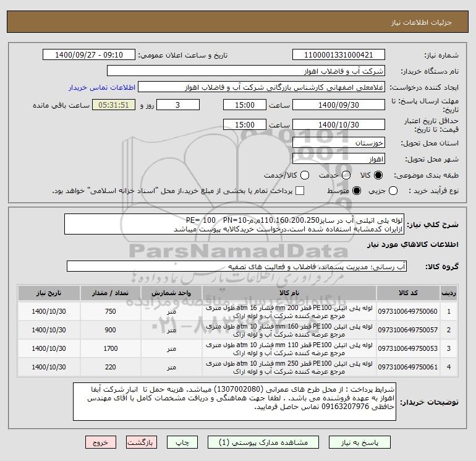Click the buyer name field شرکت آب و فاضلاب اهواز
This screenshot has width=476, height=461.
point(246,71)
